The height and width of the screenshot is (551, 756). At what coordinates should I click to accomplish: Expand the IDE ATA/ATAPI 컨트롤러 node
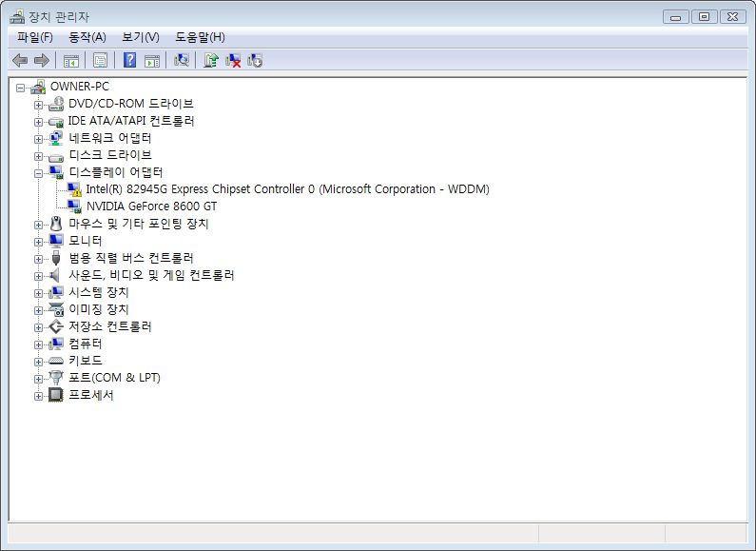point(38,122)
